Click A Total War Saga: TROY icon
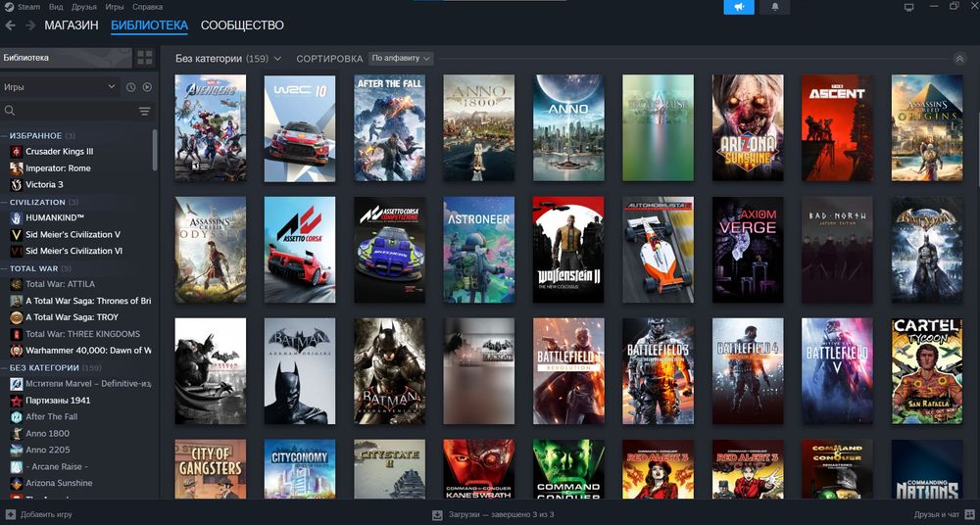 (x=17, y=317)
